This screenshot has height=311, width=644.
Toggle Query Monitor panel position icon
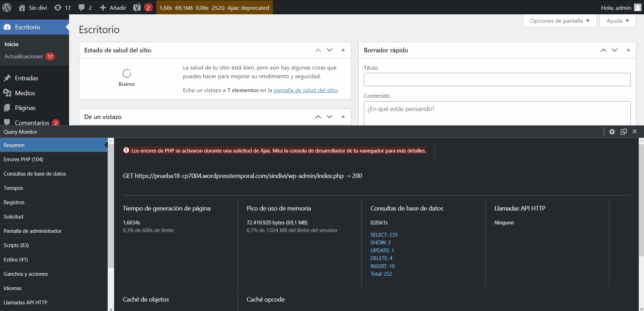[x=623, y=132]
